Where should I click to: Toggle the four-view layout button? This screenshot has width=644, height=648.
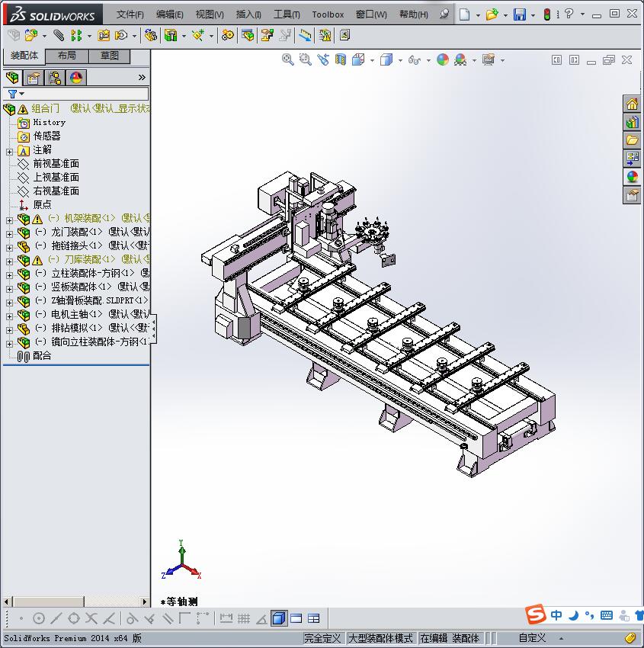[314, 619]
